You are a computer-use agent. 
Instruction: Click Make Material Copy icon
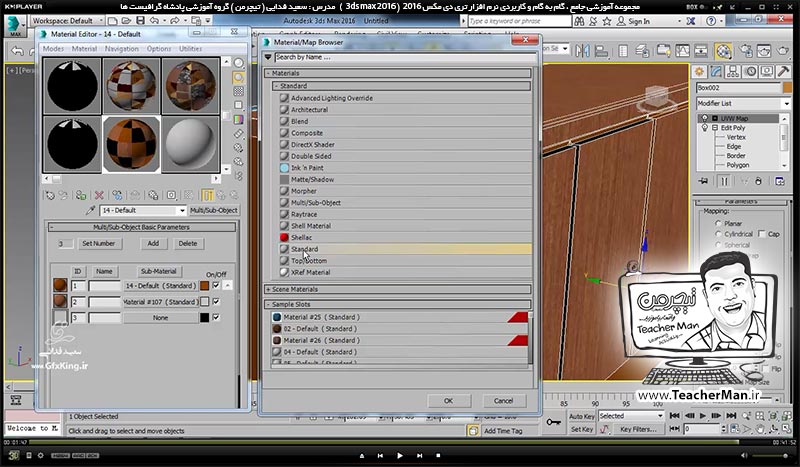(117, 195)
